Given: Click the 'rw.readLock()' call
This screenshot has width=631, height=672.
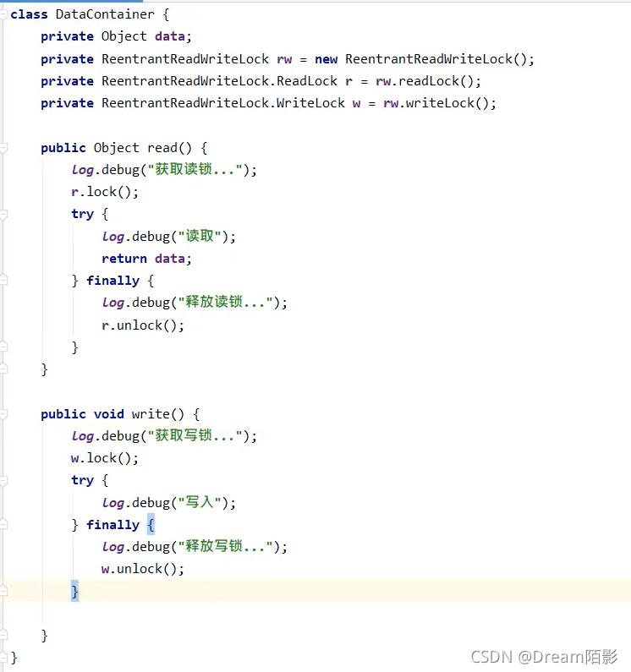Looking at the screenshot, I should (x=425, y=81).
